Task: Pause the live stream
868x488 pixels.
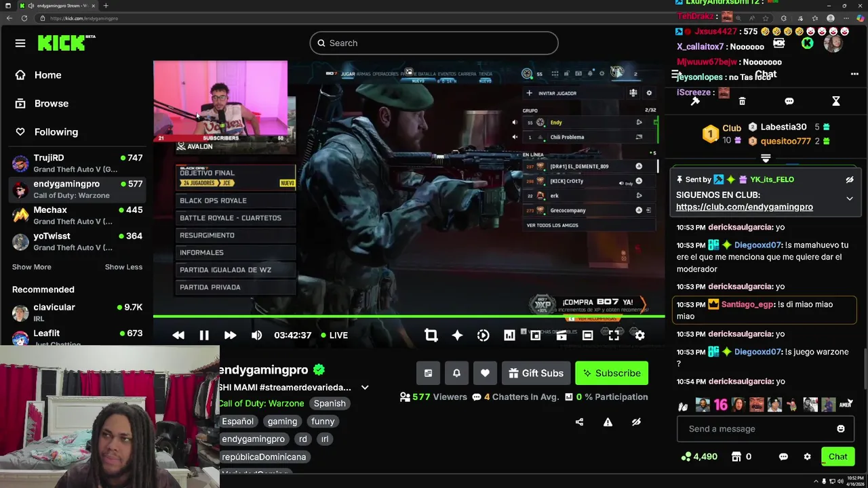Action: pos(204,335)
